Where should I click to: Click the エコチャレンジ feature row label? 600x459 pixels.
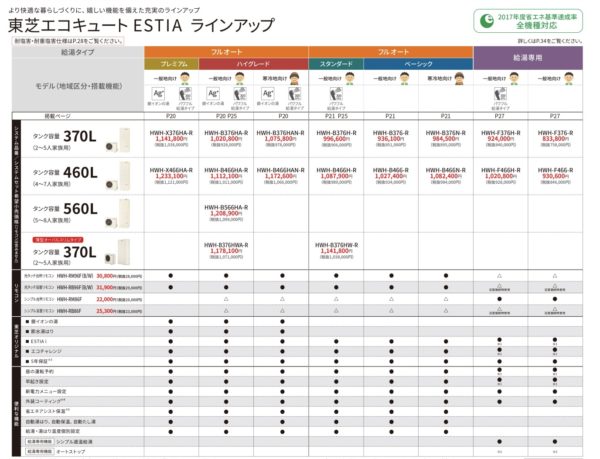tap(43, 351)
